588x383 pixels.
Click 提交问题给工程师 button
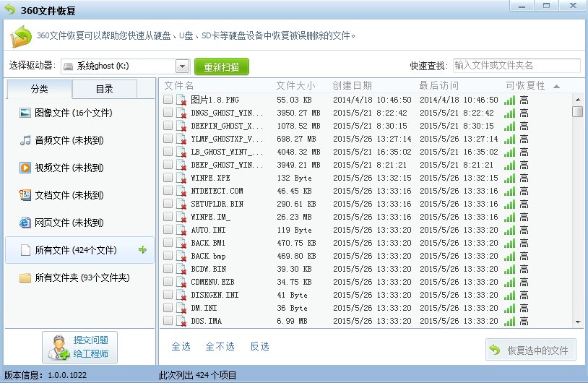[80, 347]
